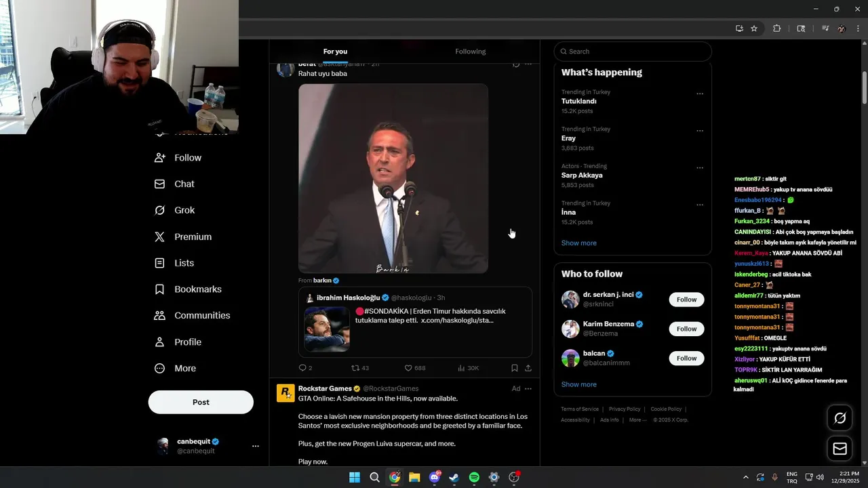
Task: Open more options for Sarp Akkaya trend
Action: [700, 168]
